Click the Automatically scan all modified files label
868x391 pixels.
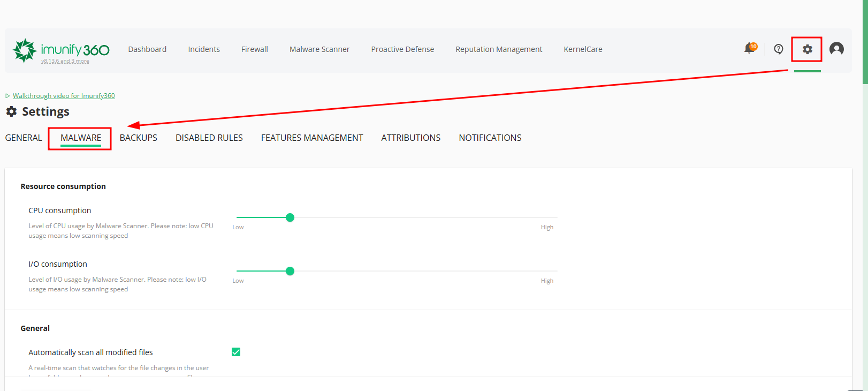[90, 352]
